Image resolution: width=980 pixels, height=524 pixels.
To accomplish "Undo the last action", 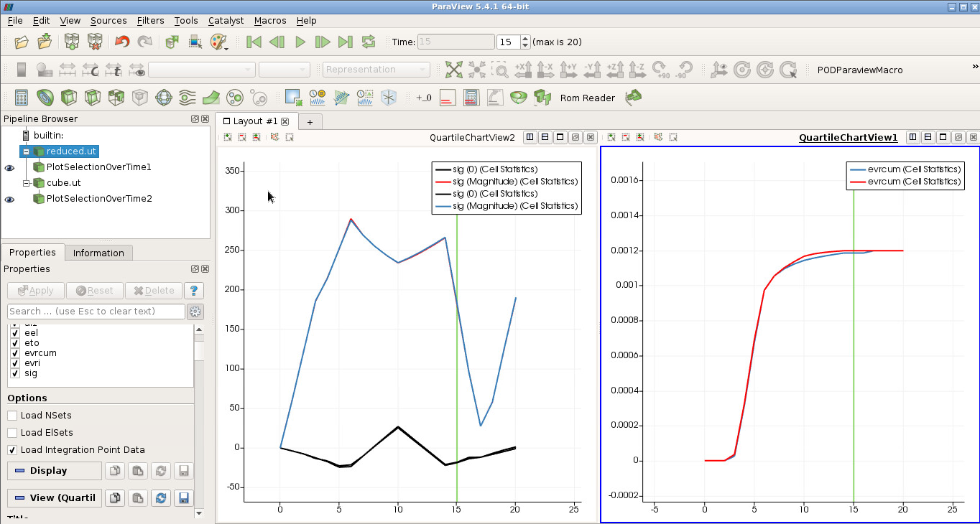I will coord(122,42).
